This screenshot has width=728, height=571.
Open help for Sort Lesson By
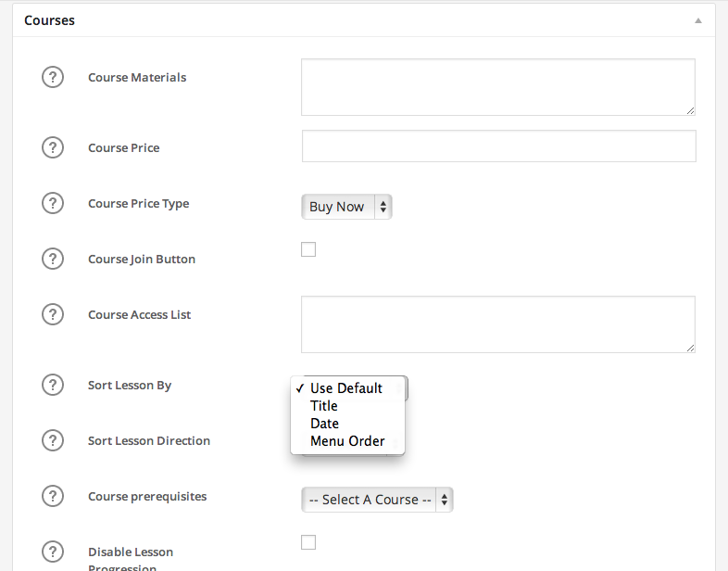point(53,385)
